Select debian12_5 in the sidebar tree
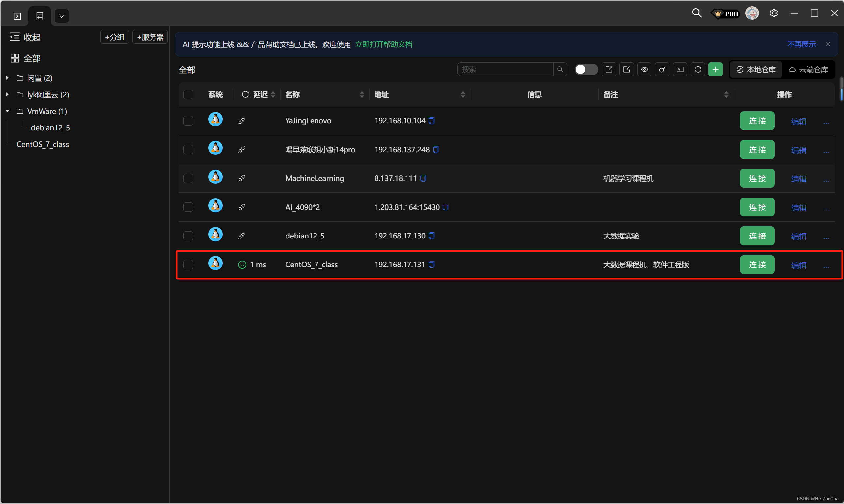This screenshot has width=844, height=504. pyautogui.click(x=50, y=128)
